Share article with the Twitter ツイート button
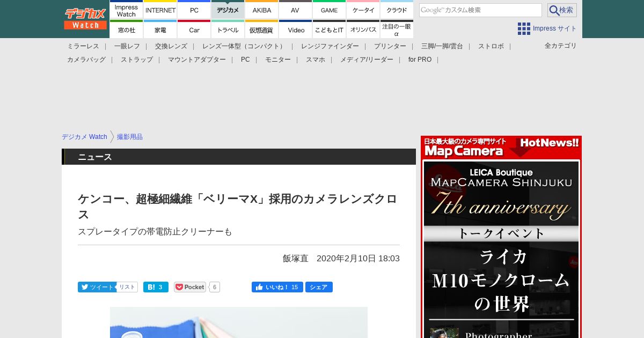 point(96,287)
